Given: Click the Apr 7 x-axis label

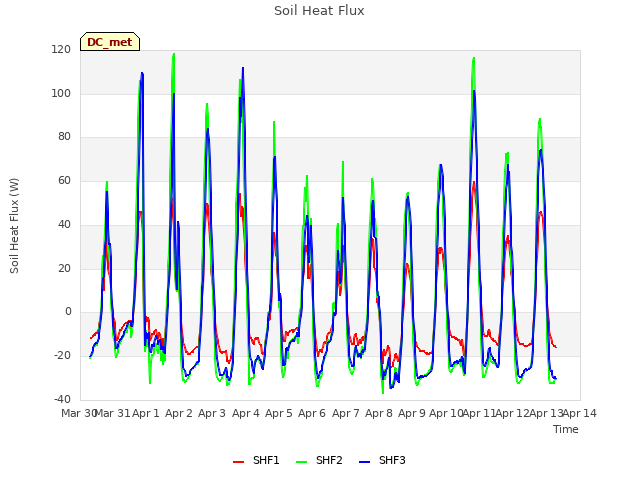Looking at the screenshot, I should pos(346,413).
